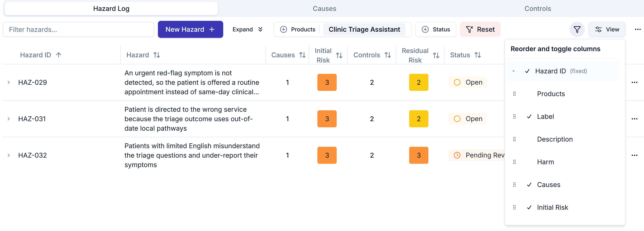Enable the Description column
This screenshot has width=644, height=231.
tap(563, 139)
